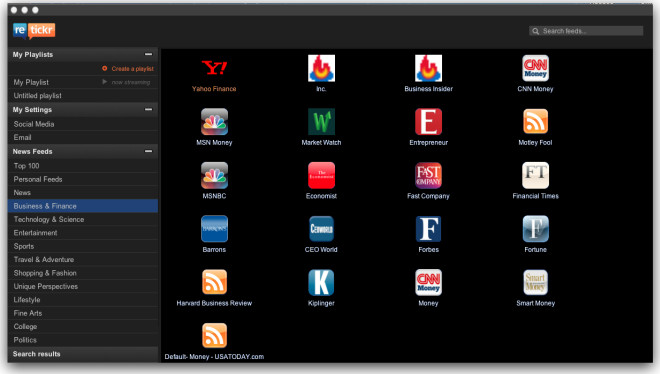660x374 pixels.
Task: Open the Kiplinger feed icon
Action: point(321,282)
